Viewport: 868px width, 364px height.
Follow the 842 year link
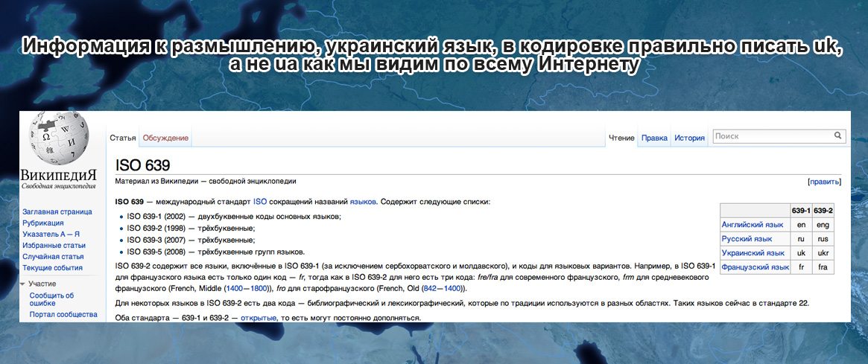pyautogui.click(x=428, y=289)
